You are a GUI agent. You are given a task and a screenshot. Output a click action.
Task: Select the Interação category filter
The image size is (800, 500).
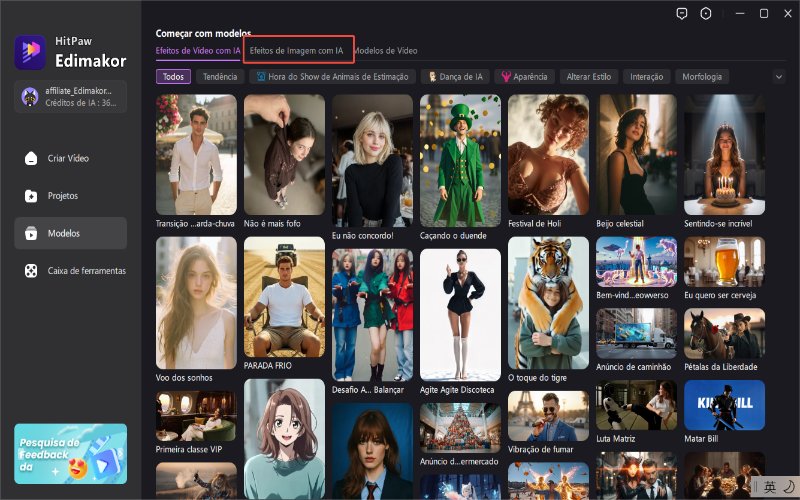coord(646,76)
